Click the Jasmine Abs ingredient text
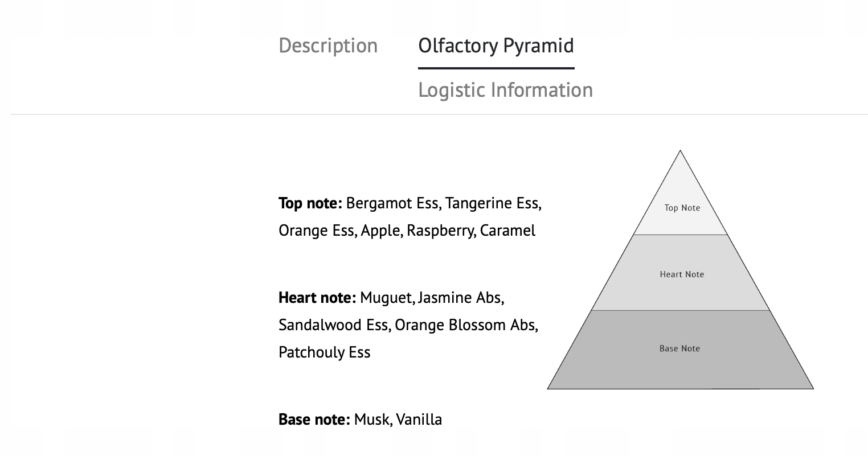The width and height of the screenshot is (868, 456). pyautogui.click(x=459, y=298)
